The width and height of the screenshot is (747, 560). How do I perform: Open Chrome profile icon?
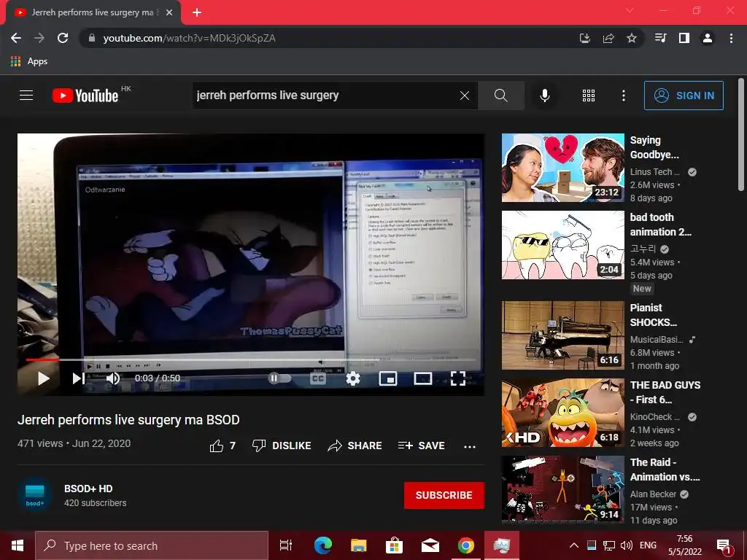708,38
